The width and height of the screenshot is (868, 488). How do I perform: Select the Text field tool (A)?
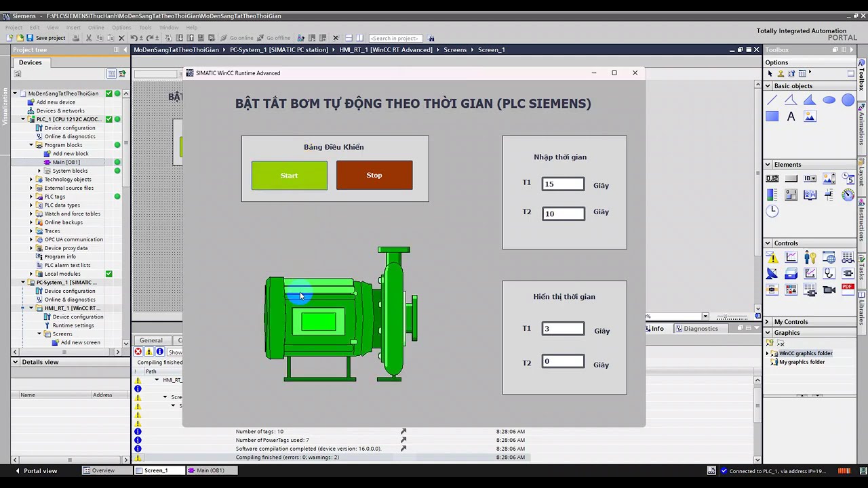click(791, 117)
